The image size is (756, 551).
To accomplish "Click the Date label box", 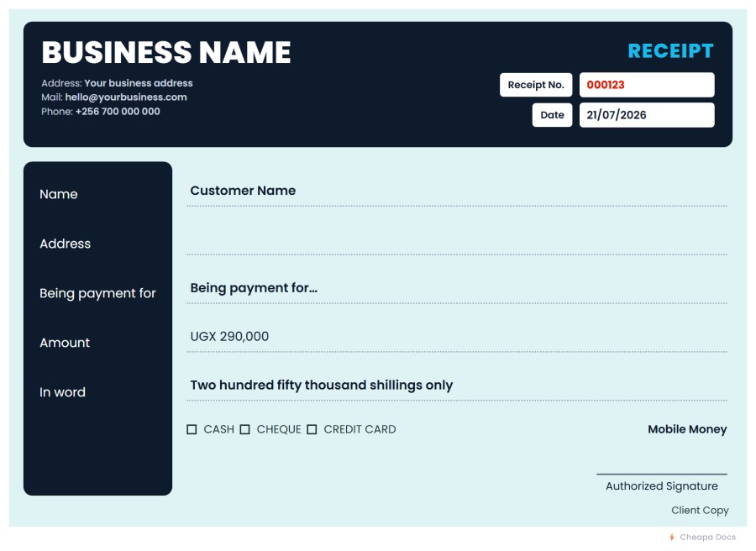I will point(552,115).
